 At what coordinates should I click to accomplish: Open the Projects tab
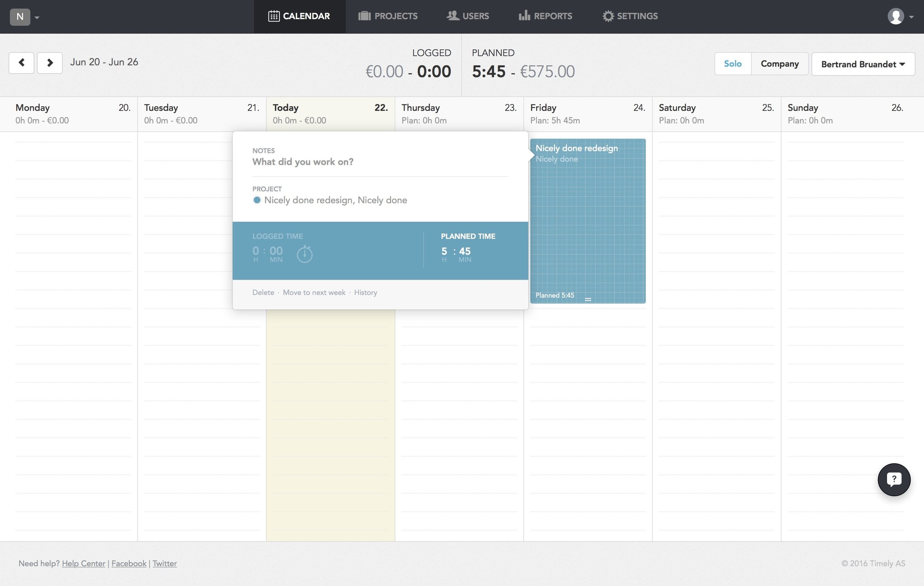point(388,16)
